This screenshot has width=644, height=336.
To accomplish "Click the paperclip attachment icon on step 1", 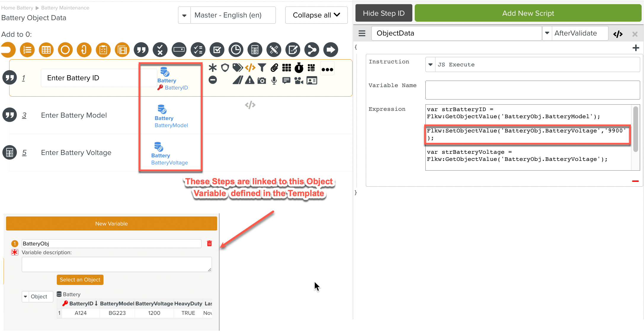I will click(274, 68).
